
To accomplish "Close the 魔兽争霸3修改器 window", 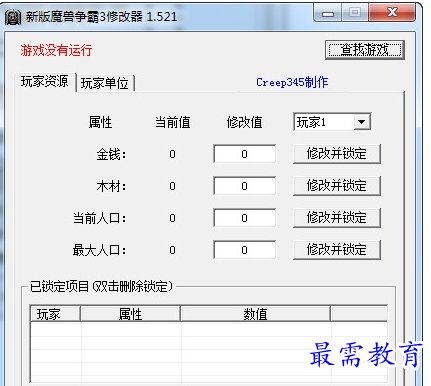I will 393,13.
